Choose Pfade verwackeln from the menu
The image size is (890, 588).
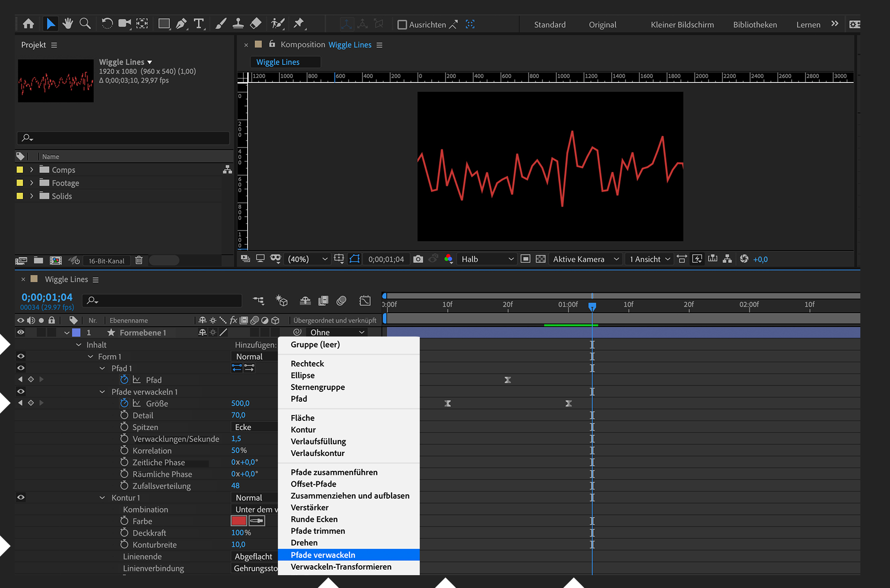coord(323,555)
